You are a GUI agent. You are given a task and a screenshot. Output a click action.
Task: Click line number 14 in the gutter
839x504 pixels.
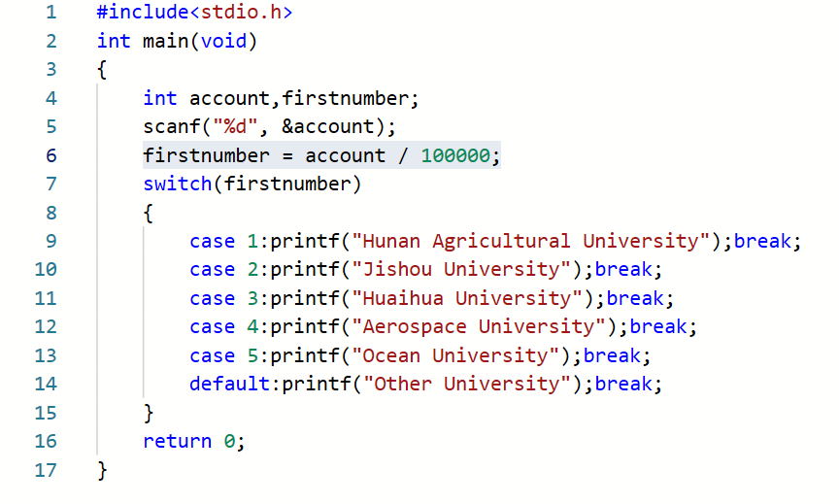pyautogui.click(x=45, y=384)
